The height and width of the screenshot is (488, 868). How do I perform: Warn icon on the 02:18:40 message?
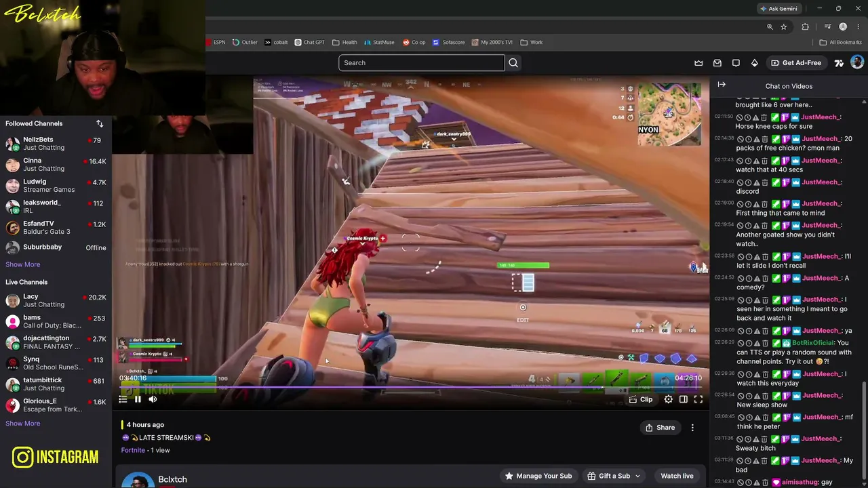click(x=757, y=182)
